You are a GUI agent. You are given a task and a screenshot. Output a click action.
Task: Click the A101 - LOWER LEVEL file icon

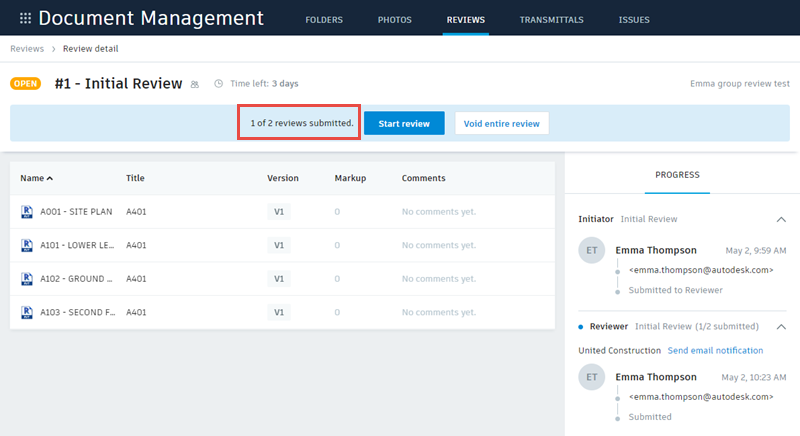tap(28, 245)
